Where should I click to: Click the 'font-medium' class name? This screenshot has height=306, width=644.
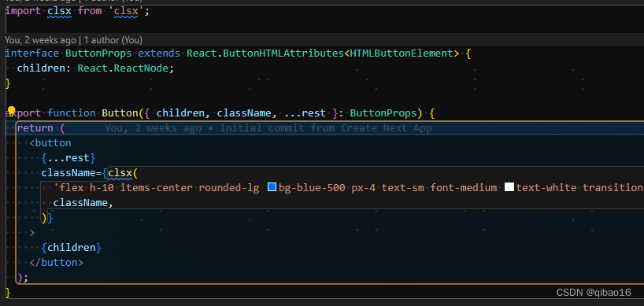pyautogui.click(x=464, y=188)
